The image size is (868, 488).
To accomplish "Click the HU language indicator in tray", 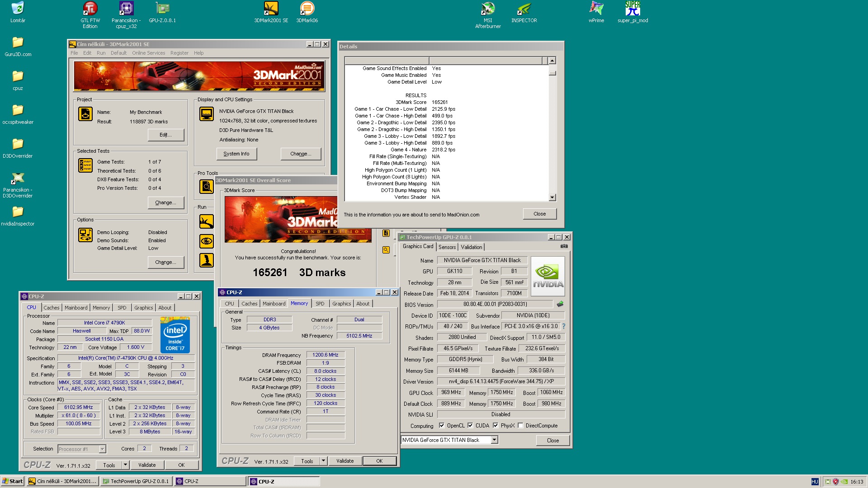I will 815,482.
